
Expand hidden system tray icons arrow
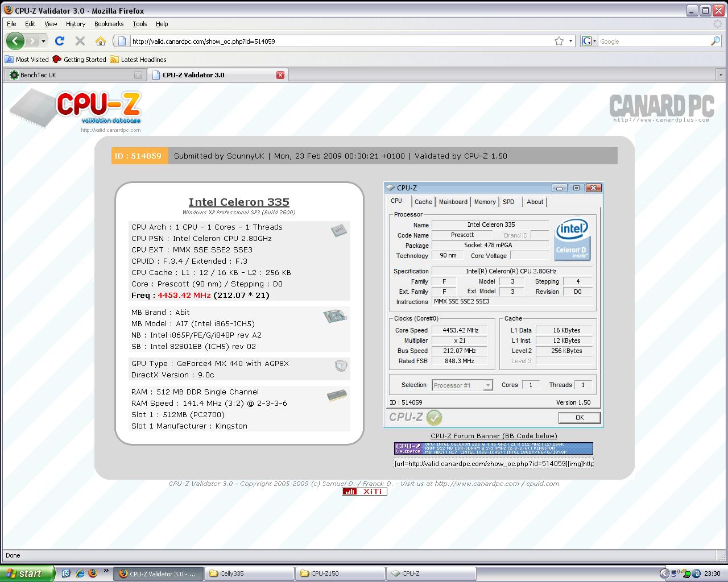click(663, 573)
